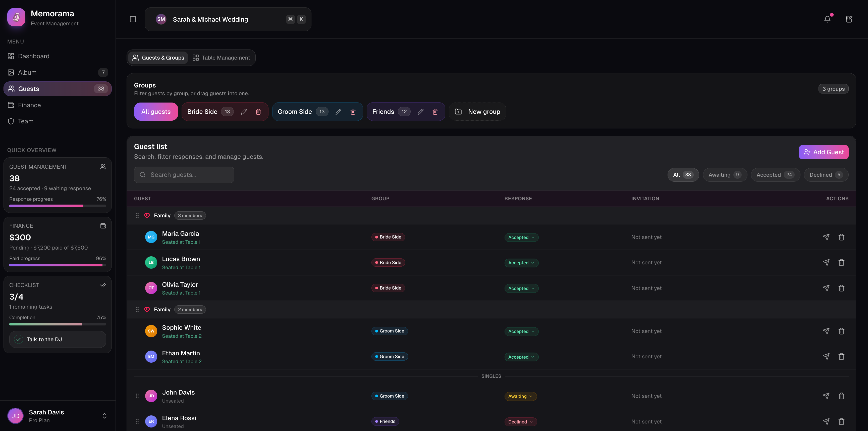The width and height of the screenshot is (868, 431).
Task: Click the drag handle for John Davis
Action: tap(137, 396)
